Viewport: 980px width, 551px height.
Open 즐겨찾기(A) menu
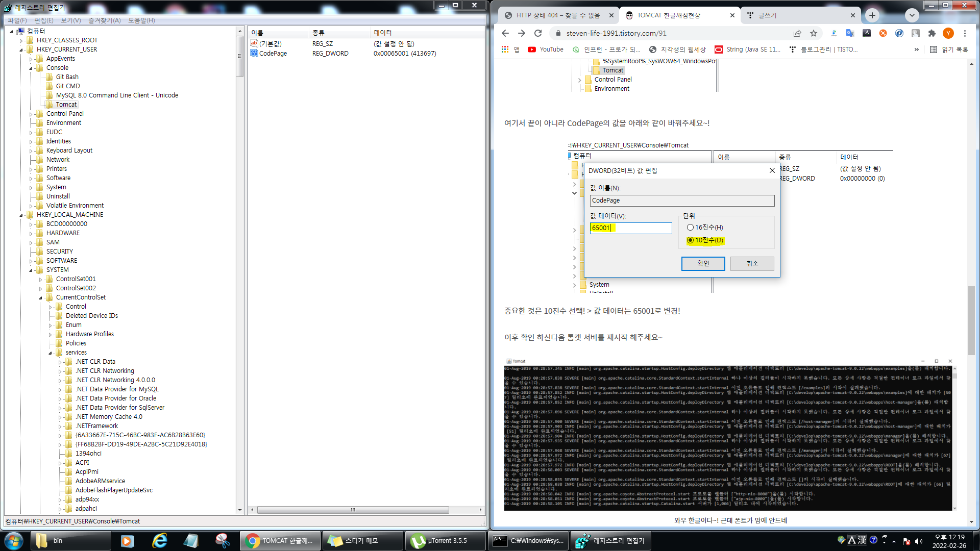(105, 20)
